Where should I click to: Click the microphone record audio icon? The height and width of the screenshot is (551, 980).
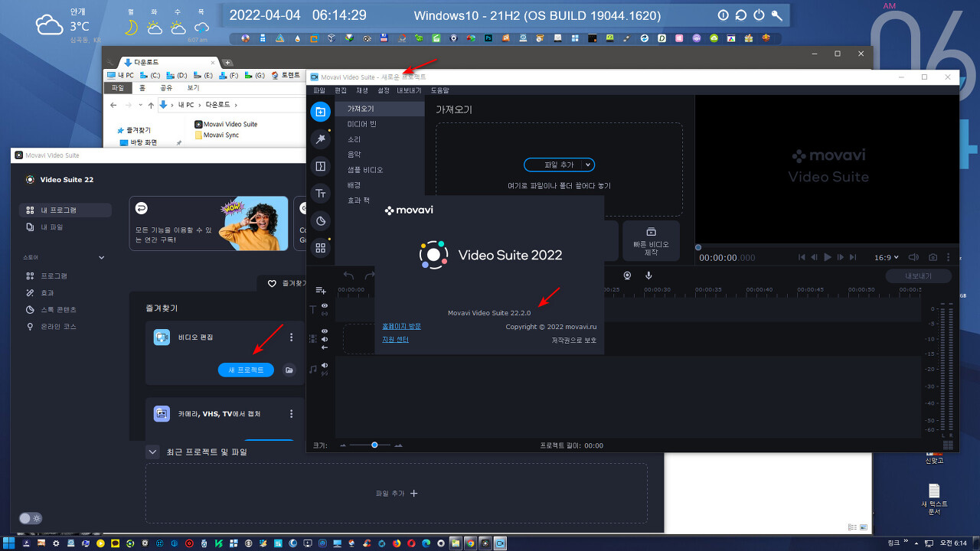648,275
